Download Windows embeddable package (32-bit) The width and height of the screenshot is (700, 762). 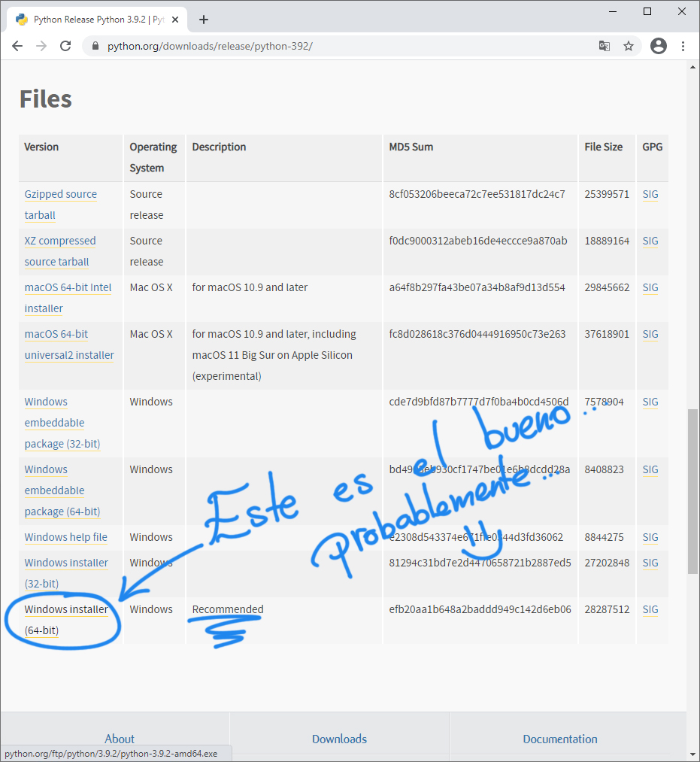tap(62, 423)
